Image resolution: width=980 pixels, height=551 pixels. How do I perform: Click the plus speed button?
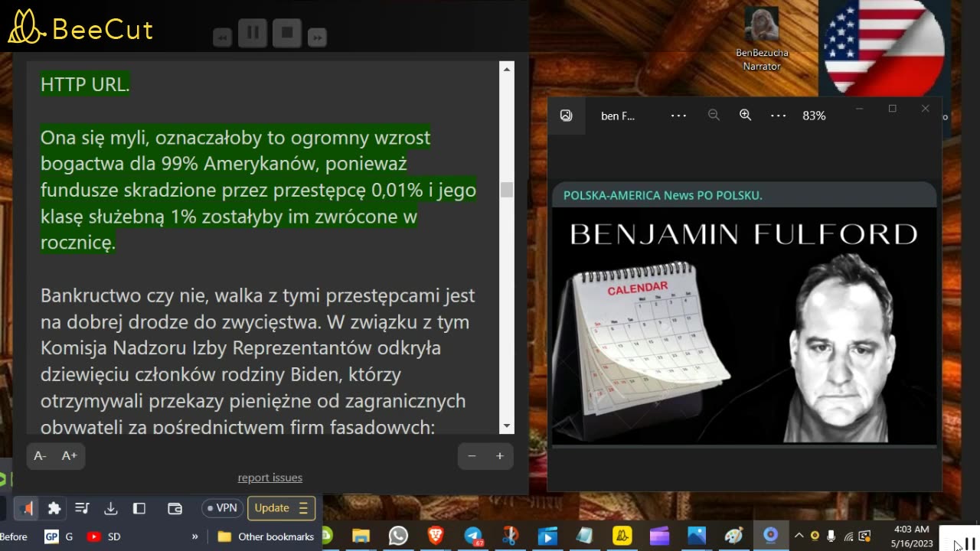point(499,456)
